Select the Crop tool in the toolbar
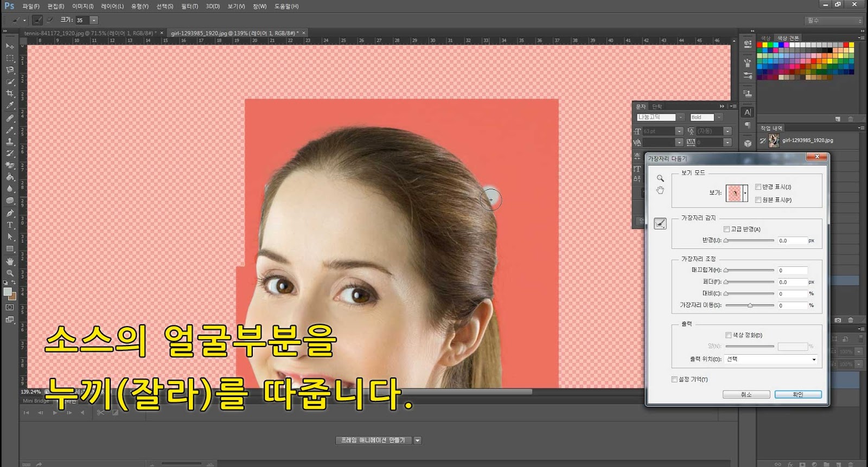868x467 pixels. coord(10,93)
